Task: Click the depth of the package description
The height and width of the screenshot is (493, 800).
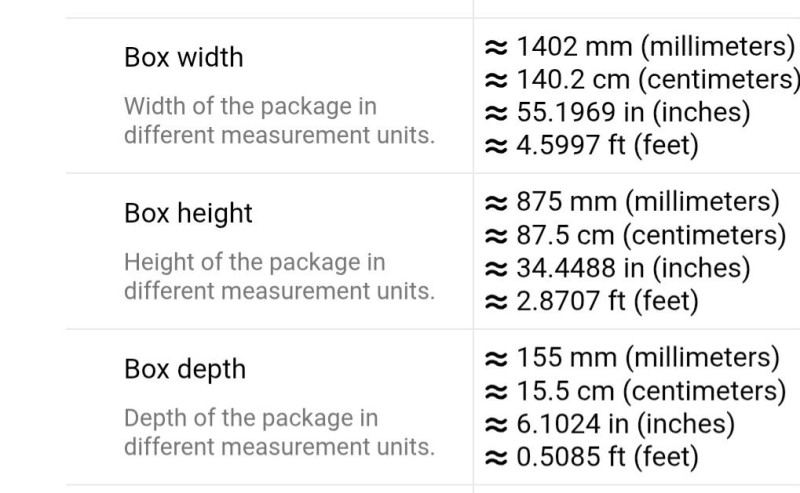Action: click(x=279, y=432)
